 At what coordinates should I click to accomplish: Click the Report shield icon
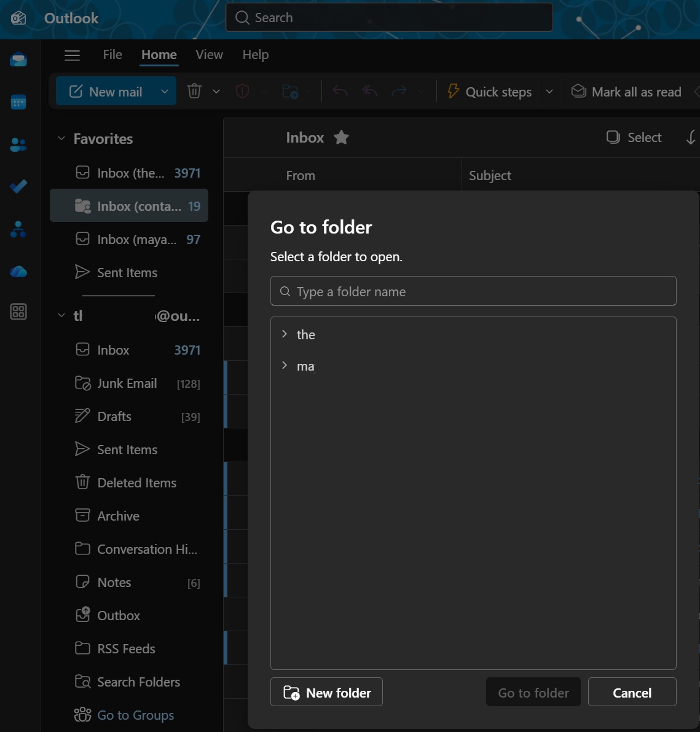pyautogui.click(x=242, y=91)
